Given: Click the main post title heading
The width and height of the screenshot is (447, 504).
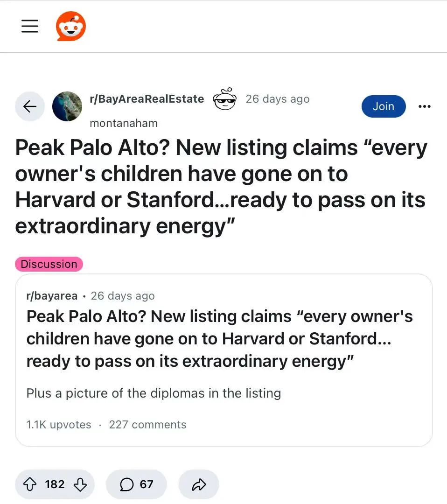Looking at the screenshot, I should click(x=221, y=187).
